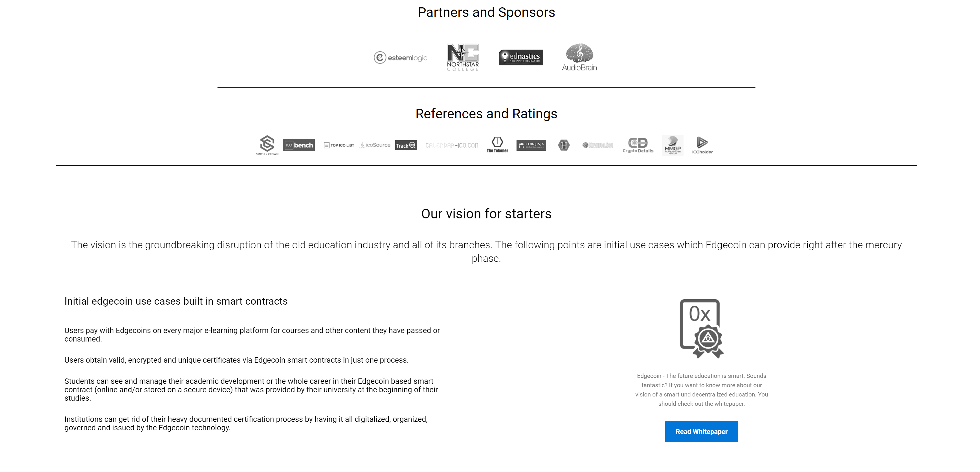The image size is (980, 472).
Task: Click the References and Ratings heading
Action: pyautogui.click(x=486, y=114)
